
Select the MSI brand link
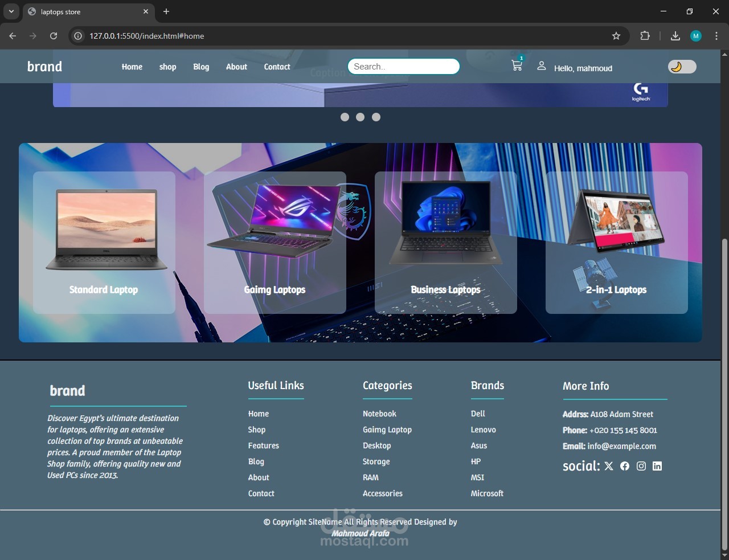pyautogui.click(x=478, y=477)
